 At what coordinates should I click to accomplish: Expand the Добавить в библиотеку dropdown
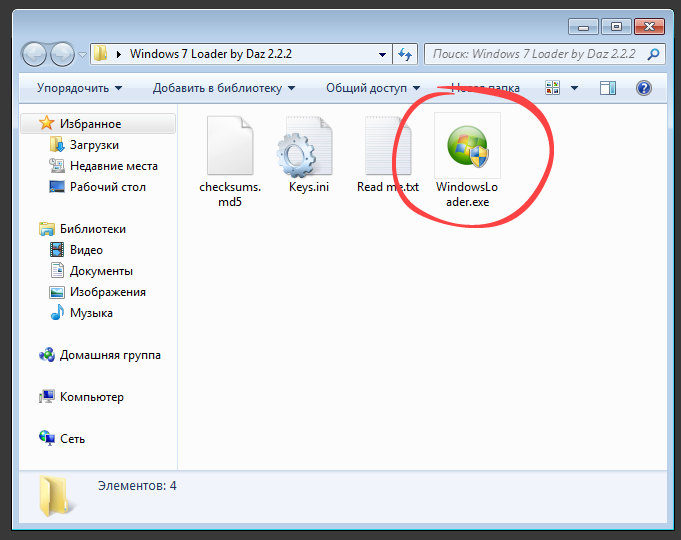[223, 88]
